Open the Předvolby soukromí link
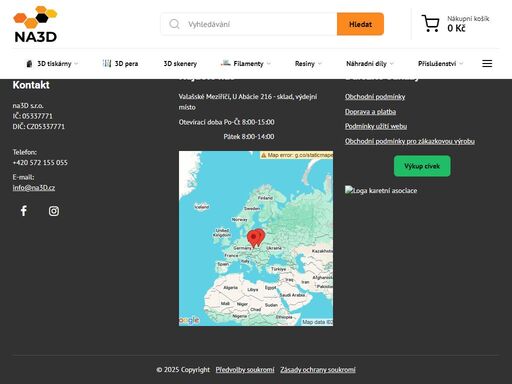 coord(245,370)
